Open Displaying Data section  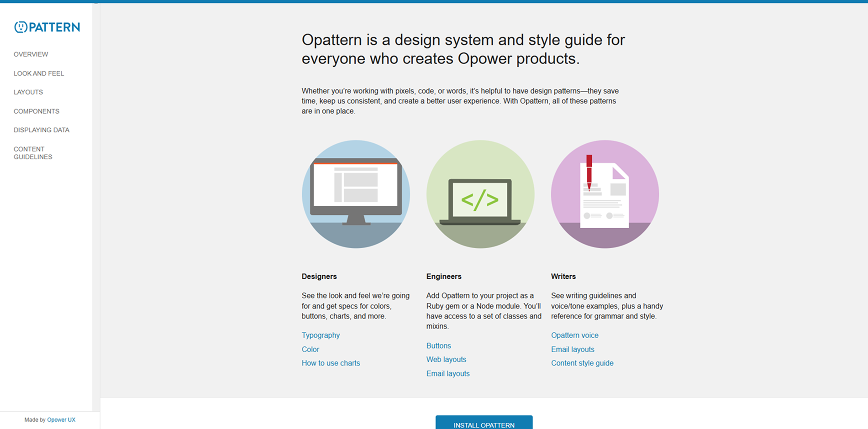point(42,130)
